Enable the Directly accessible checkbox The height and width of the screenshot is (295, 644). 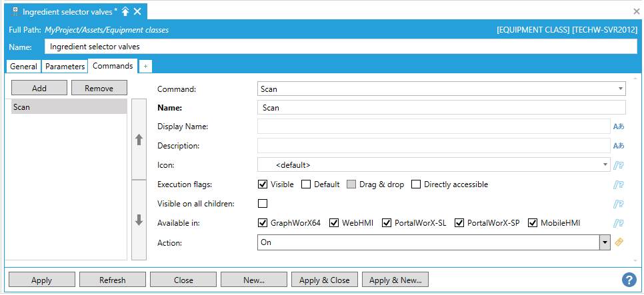pyautogui.click(x=416, y=184)
